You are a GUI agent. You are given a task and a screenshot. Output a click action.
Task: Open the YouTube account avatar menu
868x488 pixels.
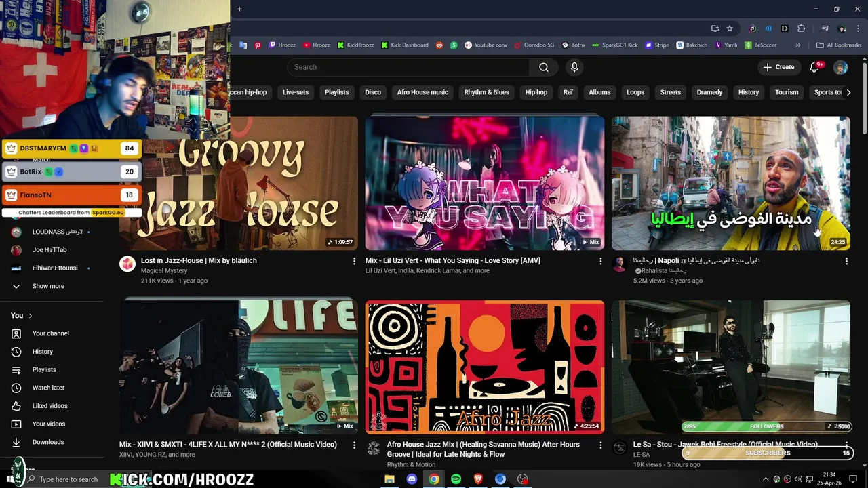tap(840, 67)
